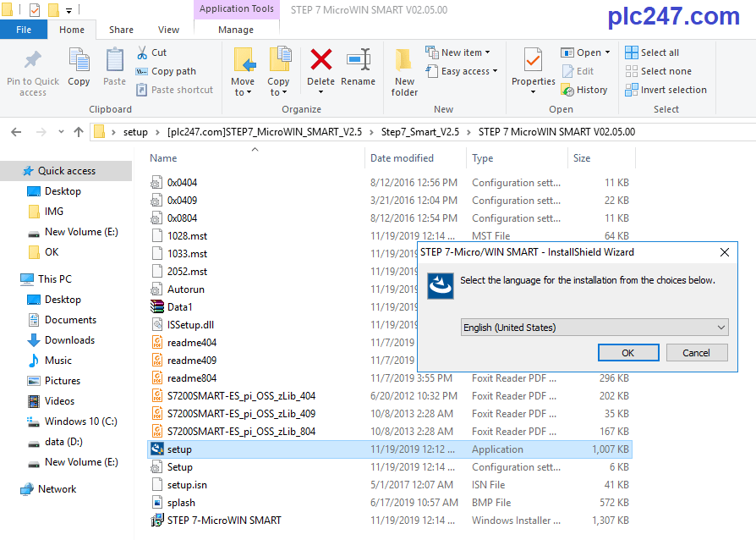Open the File menu tab

24,30
